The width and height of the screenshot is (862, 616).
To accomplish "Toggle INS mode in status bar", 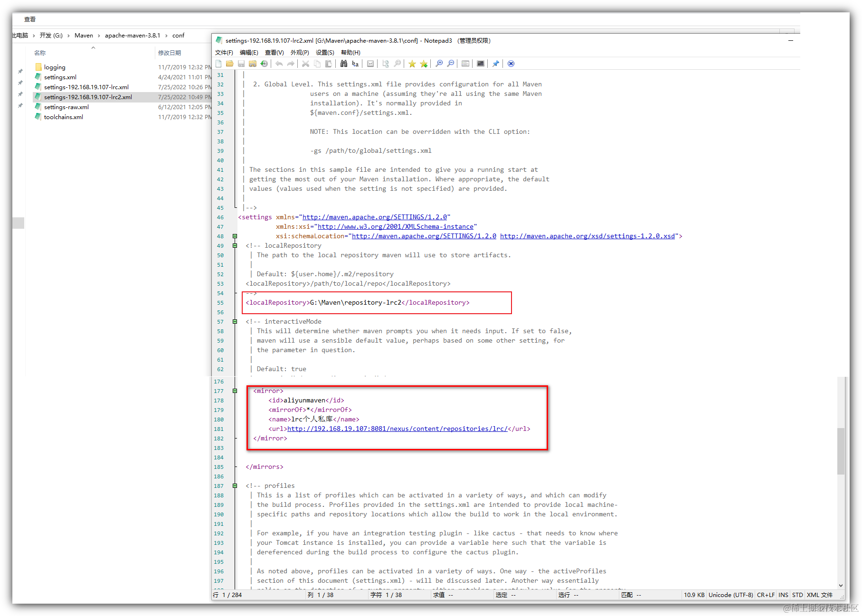I will tap(783, 595).
